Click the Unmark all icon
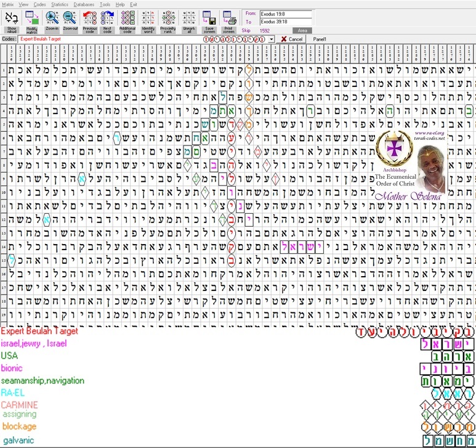Viewport: 476px width, 448px height. [189, 18]
